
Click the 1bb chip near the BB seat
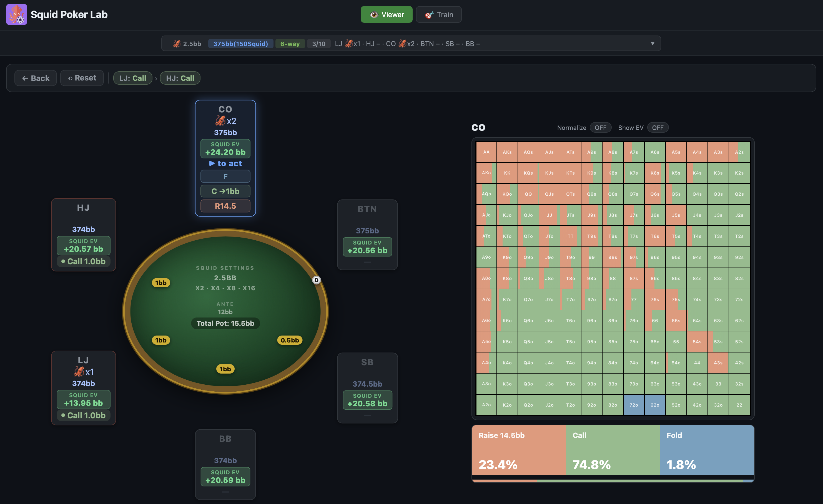(x=225, y=369)
